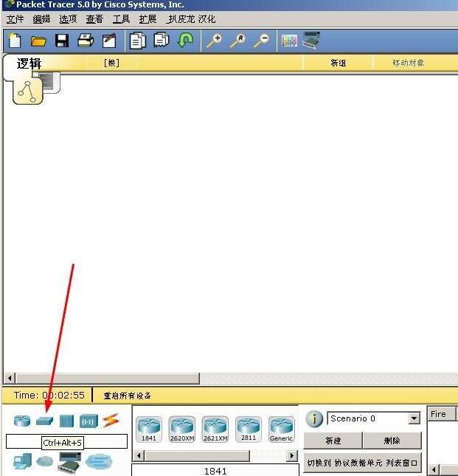The width and height of the screenshot is (458, 476).
Task: Select the Hubs device category icon
Action: 66,421
